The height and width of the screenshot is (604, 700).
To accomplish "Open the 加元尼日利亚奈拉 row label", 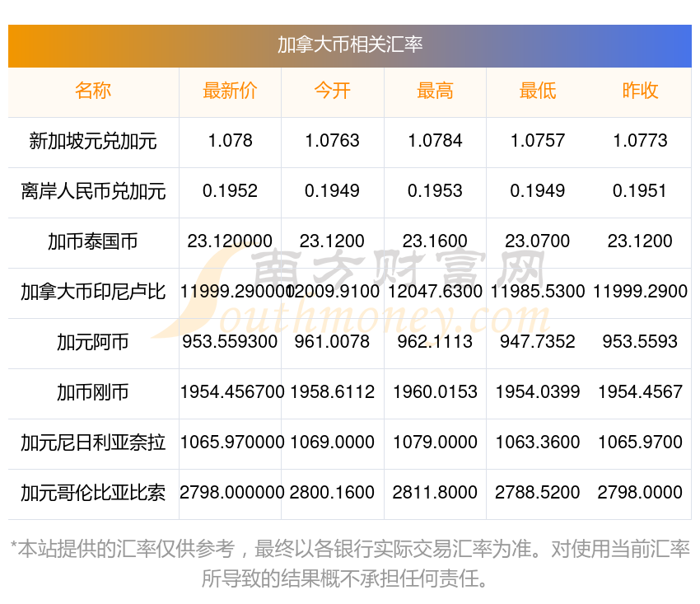I will pos(93,442).
